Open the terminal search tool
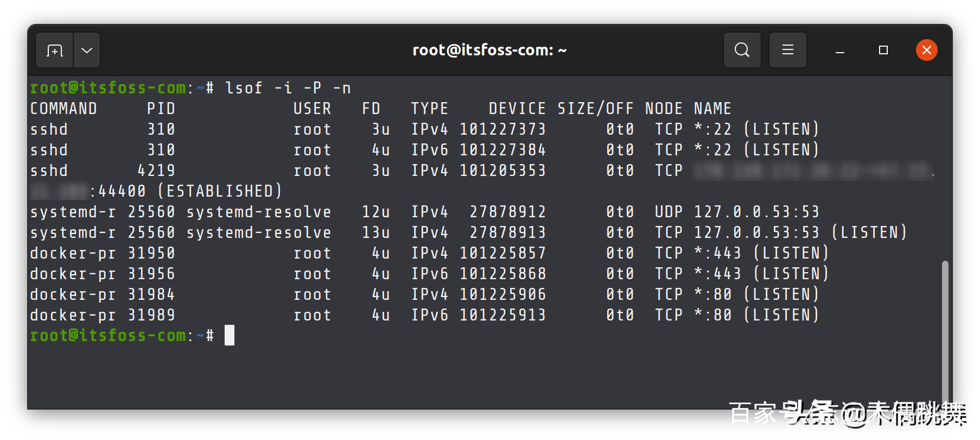The width and height of the screenshot is (980, 440). coord(742,50)
